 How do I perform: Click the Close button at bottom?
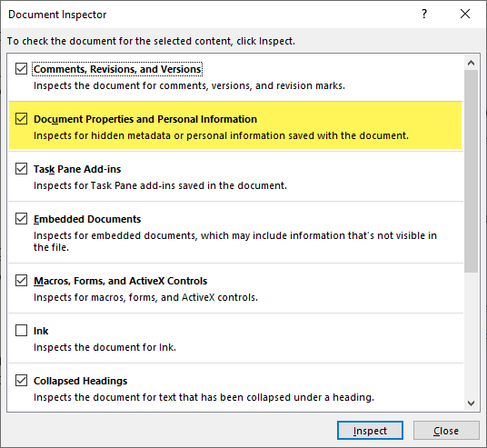point(446,431)
